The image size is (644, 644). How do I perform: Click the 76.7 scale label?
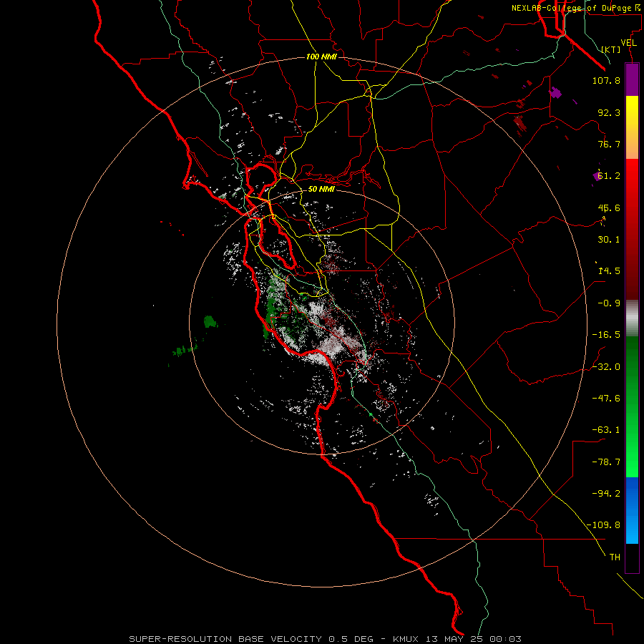coord(609,144)
